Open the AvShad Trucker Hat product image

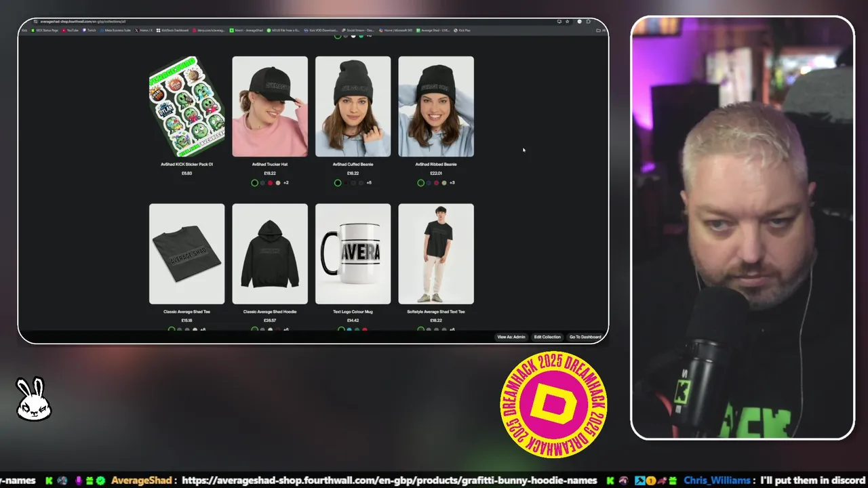(270, 106)
